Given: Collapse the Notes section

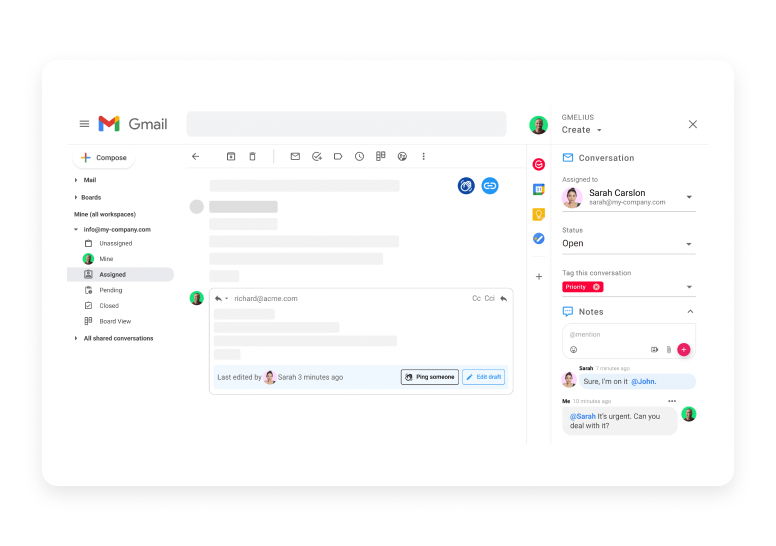Looking at the screenshot, I should [x=689, y=312].
